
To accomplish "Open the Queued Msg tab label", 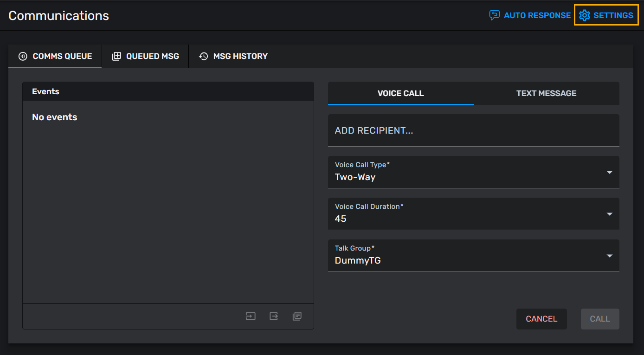I will click(x=152, y=56).
